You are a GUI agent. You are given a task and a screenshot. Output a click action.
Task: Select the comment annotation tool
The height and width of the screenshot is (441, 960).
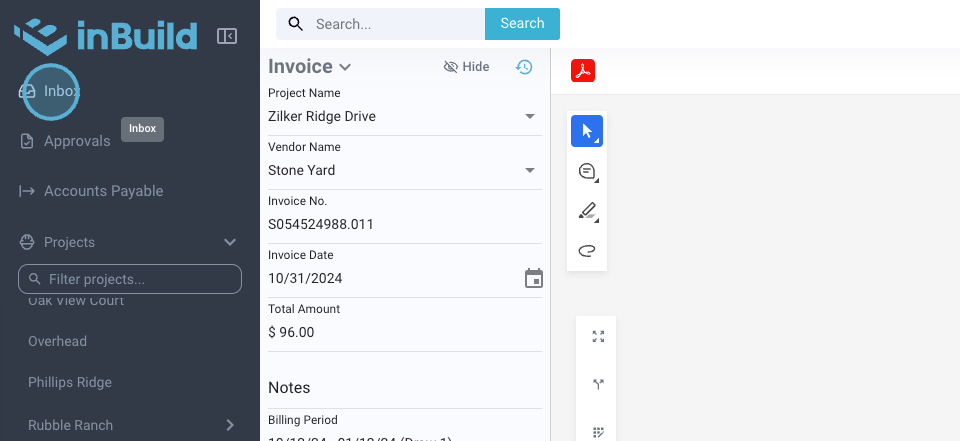pyautogui.click(x=587, y=172)
